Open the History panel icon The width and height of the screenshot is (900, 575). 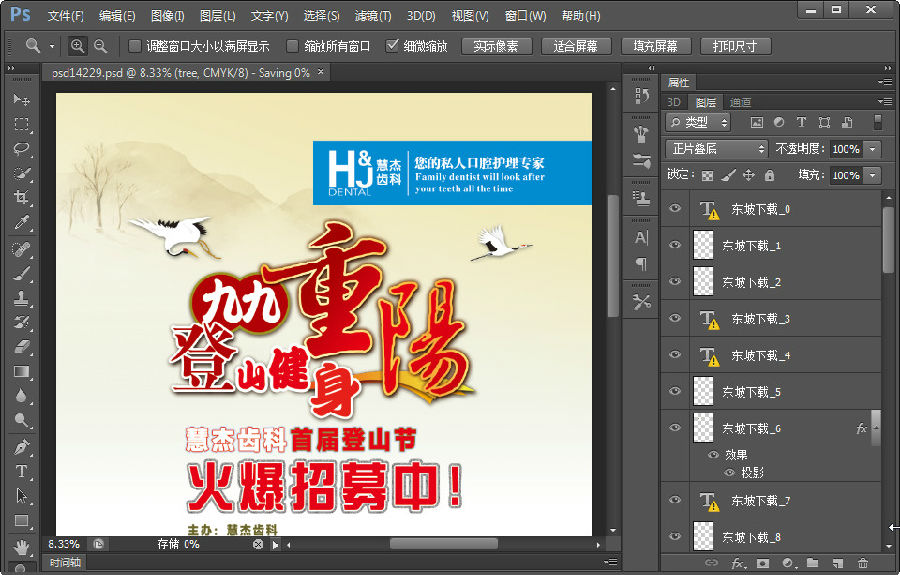(x=642, y=96)
